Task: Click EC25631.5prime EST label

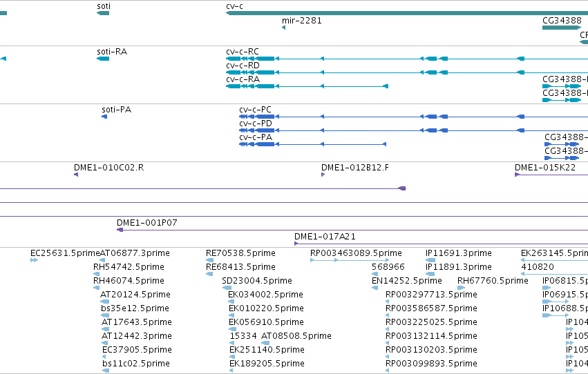Action: click(65, 253)
